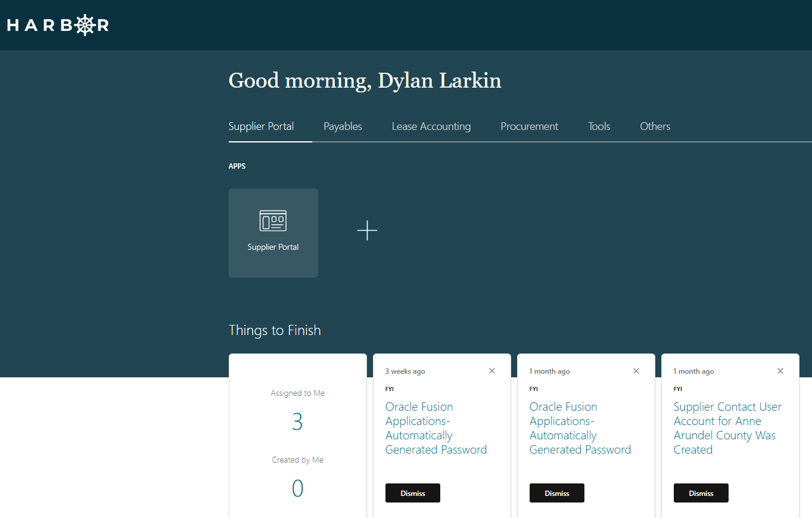This screenshot has height=518, width=812.
Task: Close the 1 month ago password notification card
Action: 636,371
